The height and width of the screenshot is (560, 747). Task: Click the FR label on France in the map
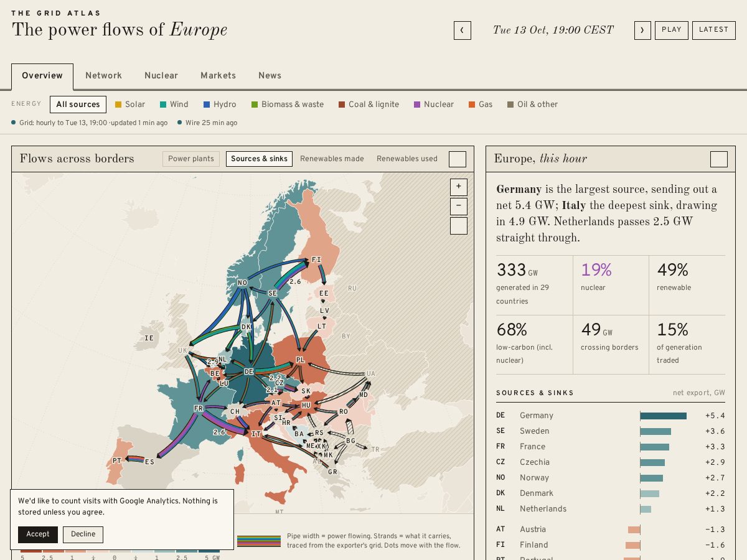(x=199, y=409)
